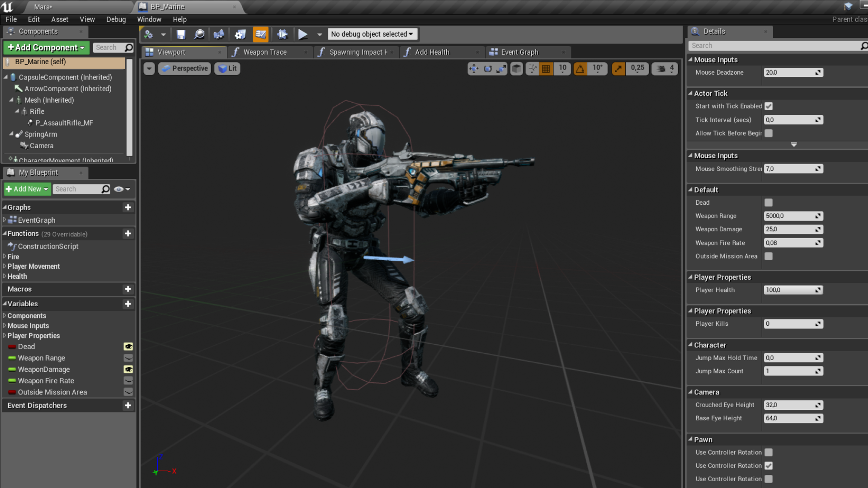Image resolution: width=868 pixels, height=488 pixels.
Task: Open the viewport options dropdown arrow
Action: click(149, 69)
